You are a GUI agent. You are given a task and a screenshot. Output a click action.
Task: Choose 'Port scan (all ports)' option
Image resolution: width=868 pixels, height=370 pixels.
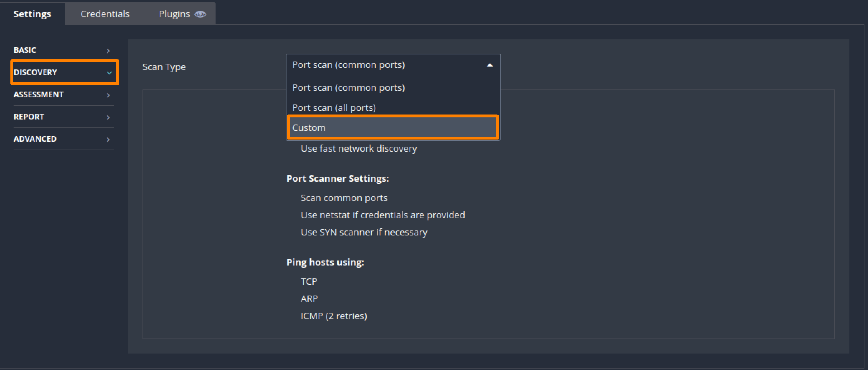(x=334, y=108)
